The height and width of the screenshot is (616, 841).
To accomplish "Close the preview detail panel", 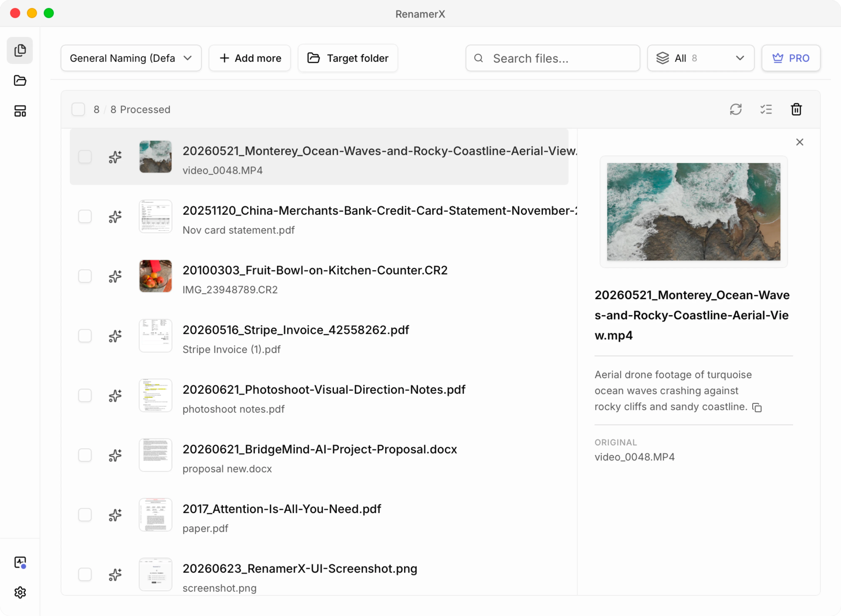I will (800, 142).
